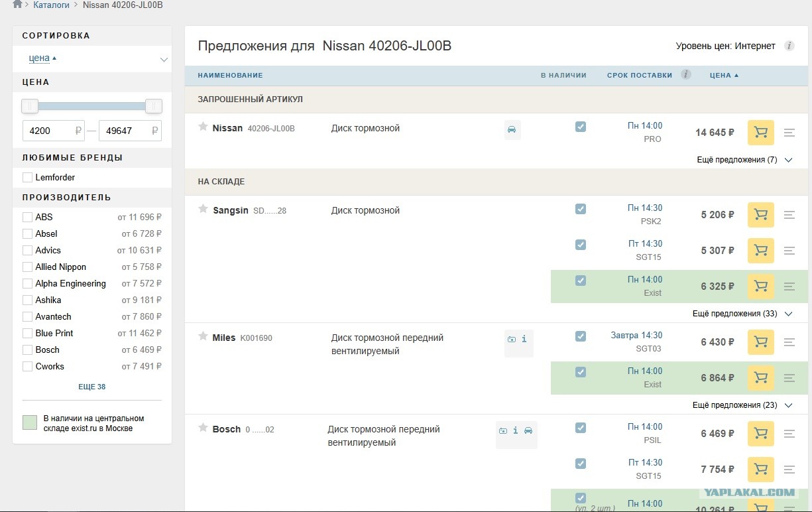This screenshot has width=812, height=512.
Task: Tick the ABS manufacturer checkbox
Action: [x=27, y=217]
